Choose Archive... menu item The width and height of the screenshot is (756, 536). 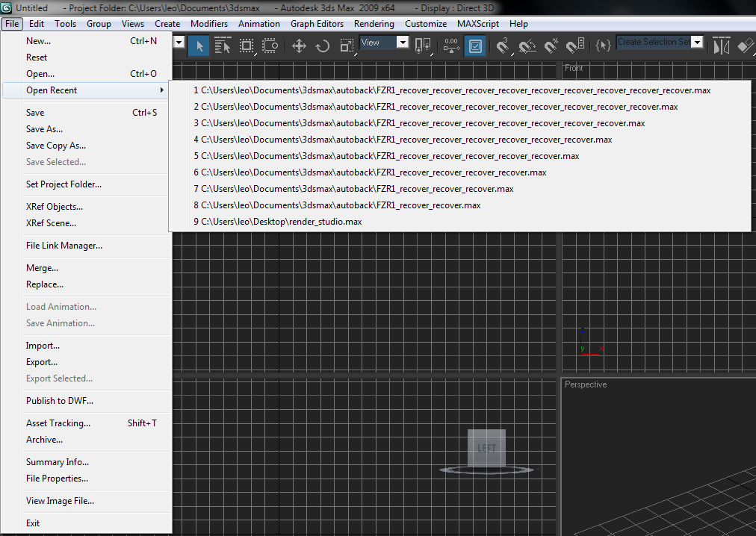click(x=87, y=439)
